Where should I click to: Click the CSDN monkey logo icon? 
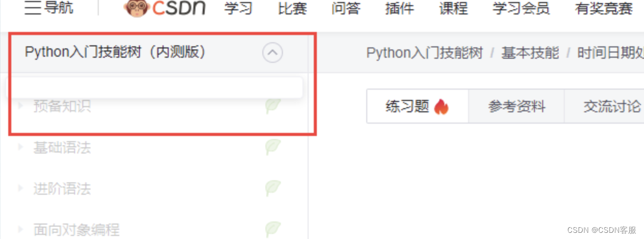coord(137,8)
